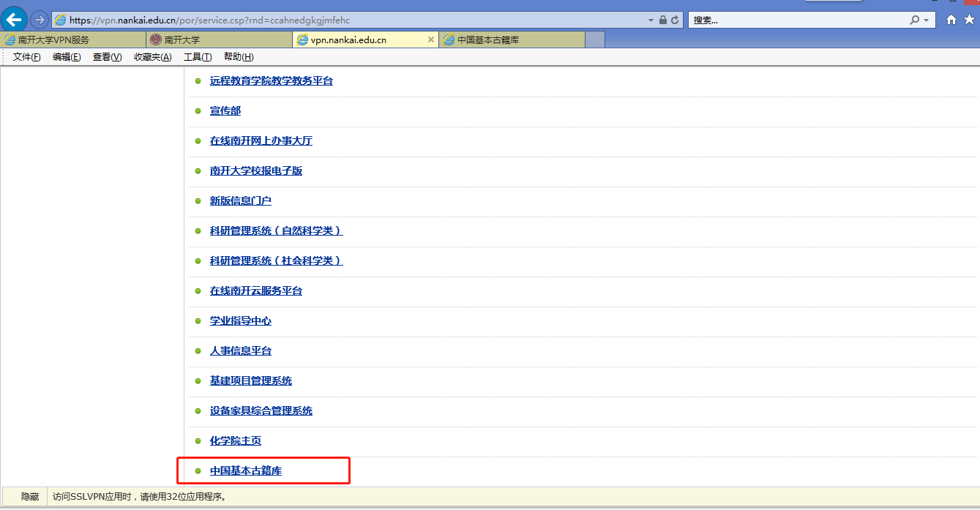
Task: Open the 人事信息平台 link
Action: pos(241,350)
